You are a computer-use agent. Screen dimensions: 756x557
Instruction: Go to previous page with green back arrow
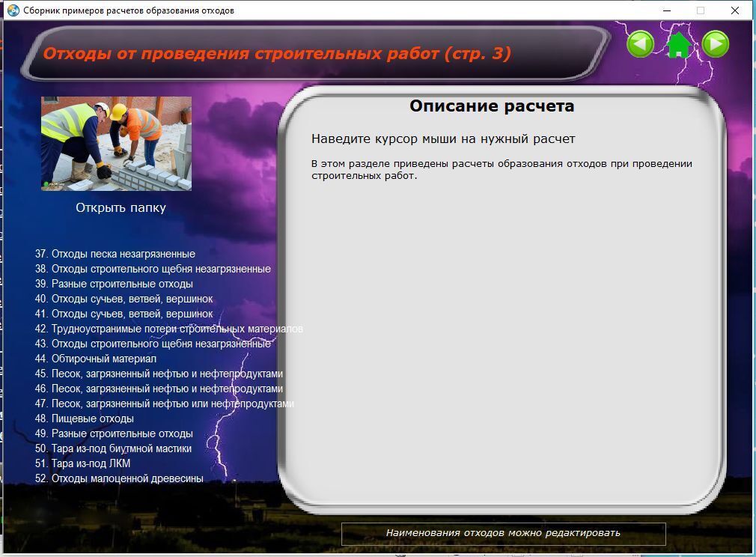click(640, 44)
